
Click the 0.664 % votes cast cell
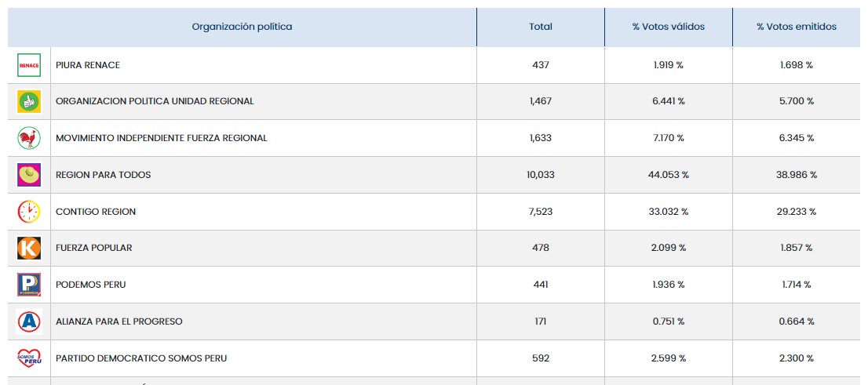click(x=797, y=321)
